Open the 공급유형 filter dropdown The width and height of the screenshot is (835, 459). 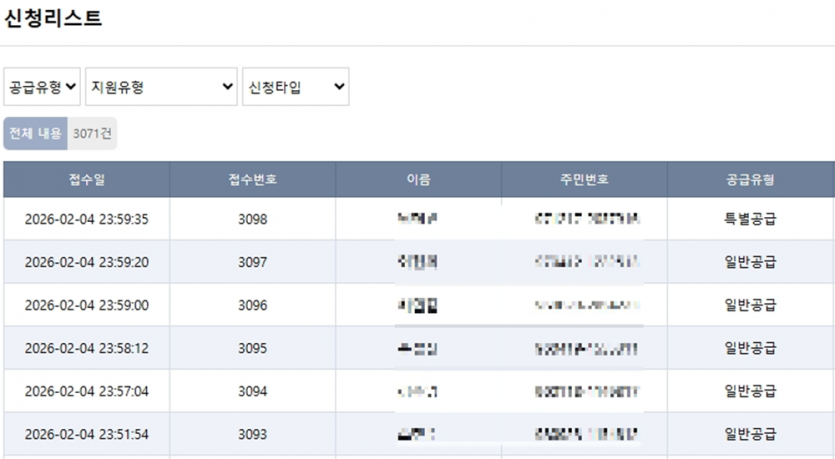tap(42, 87)
